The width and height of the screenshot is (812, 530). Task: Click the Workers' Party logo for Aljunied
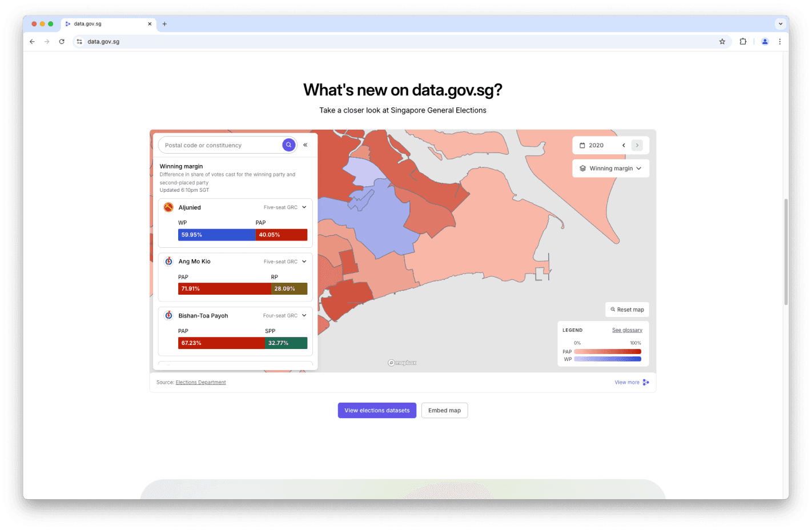pyautogui.click(x=168, y=207)
